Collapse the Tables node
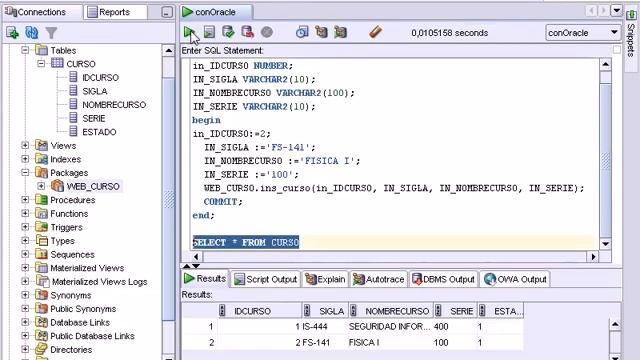The width and height of the screenshot is (640, 360). click(25, 50)
